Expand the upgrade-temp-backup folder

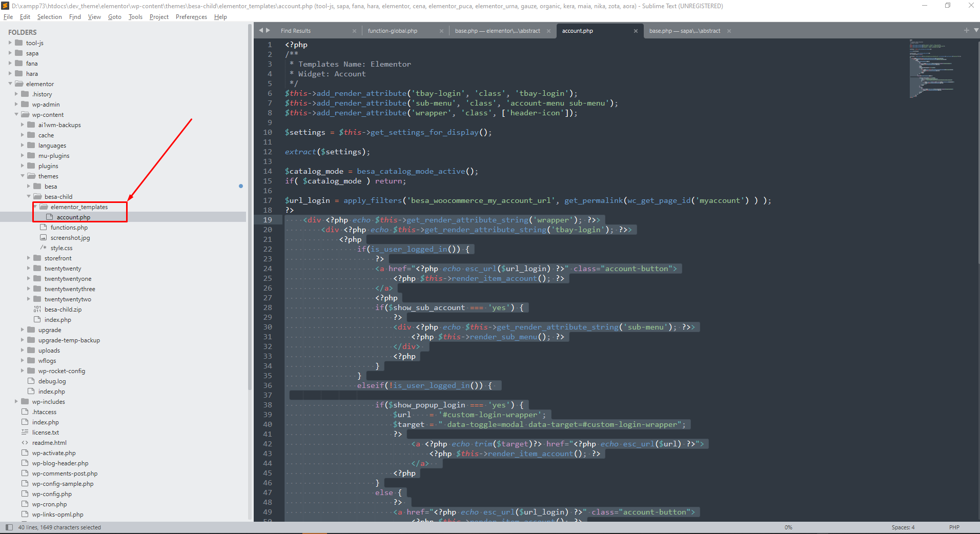coord(22,340)
